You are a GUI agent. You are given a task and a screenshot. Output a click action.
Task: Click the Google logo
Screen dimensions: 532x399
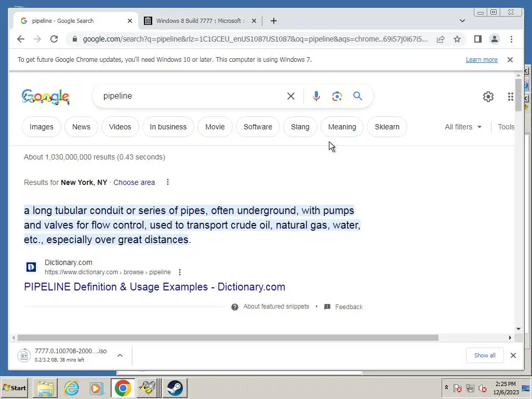(x=46, y=97)
